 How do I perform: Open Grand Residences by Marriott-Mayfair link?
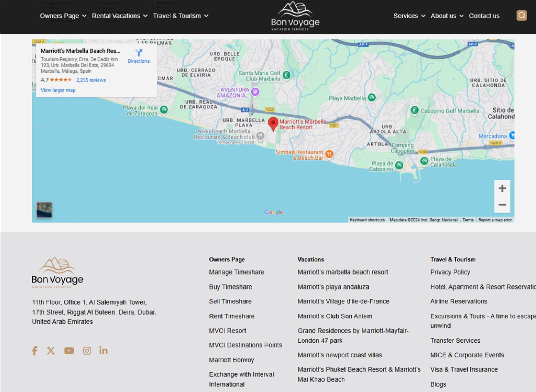[x=353, y=335]
